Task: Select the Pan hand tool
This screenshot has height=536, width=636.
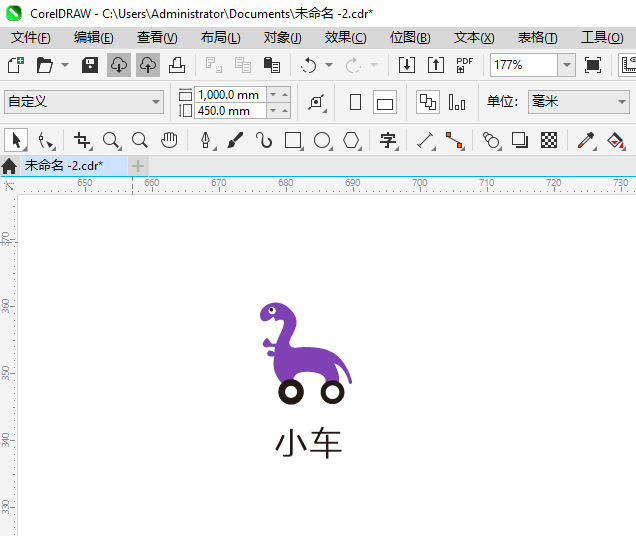Action: [x=169, y=140]
